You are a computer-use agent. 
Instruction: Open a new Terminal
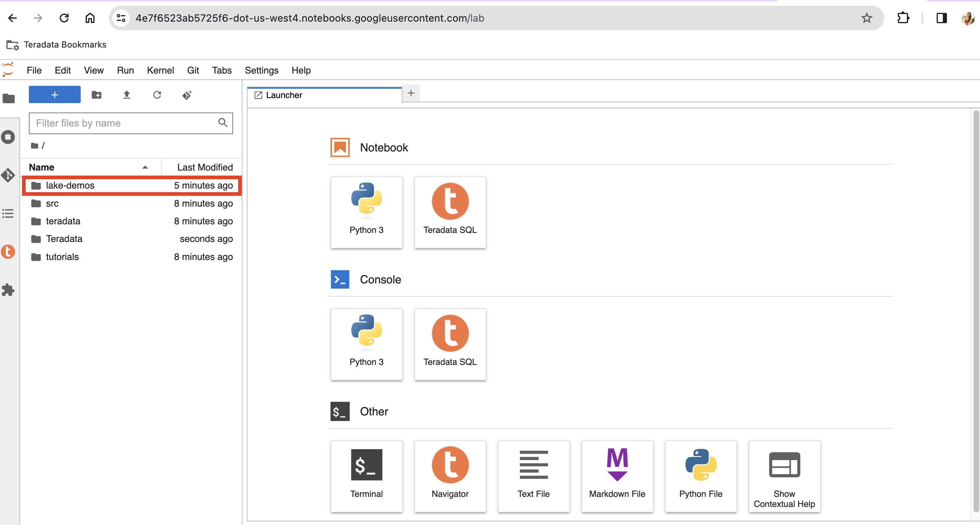366,476
